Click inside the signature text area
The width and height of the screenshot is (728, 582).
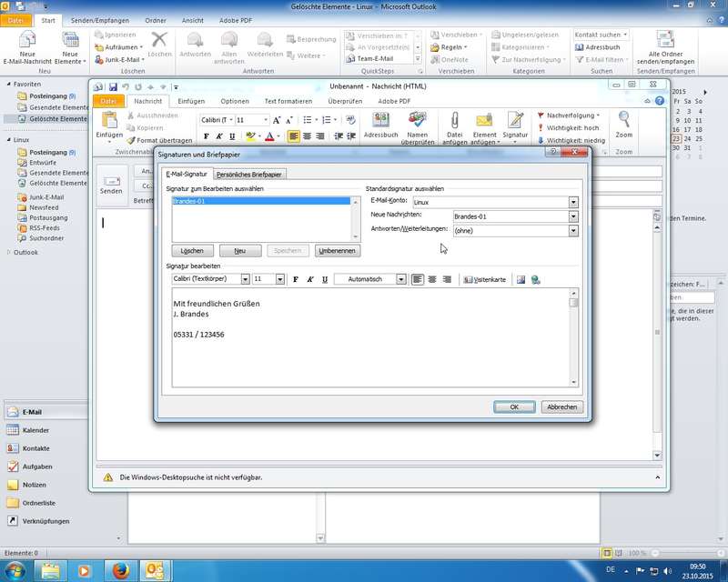coord(370,337)
